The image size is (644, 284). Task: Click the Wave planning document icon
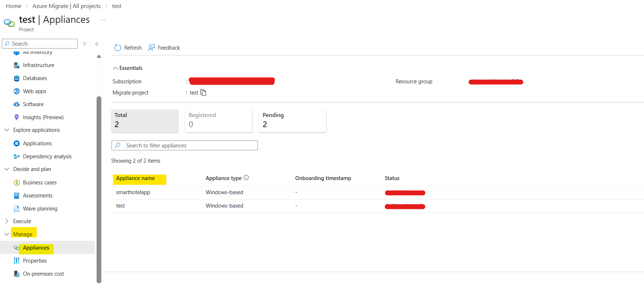(x=17, y=209)
